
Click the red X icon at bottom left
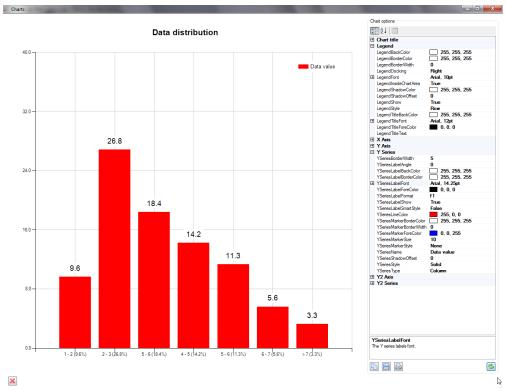[x=12, y=381]
